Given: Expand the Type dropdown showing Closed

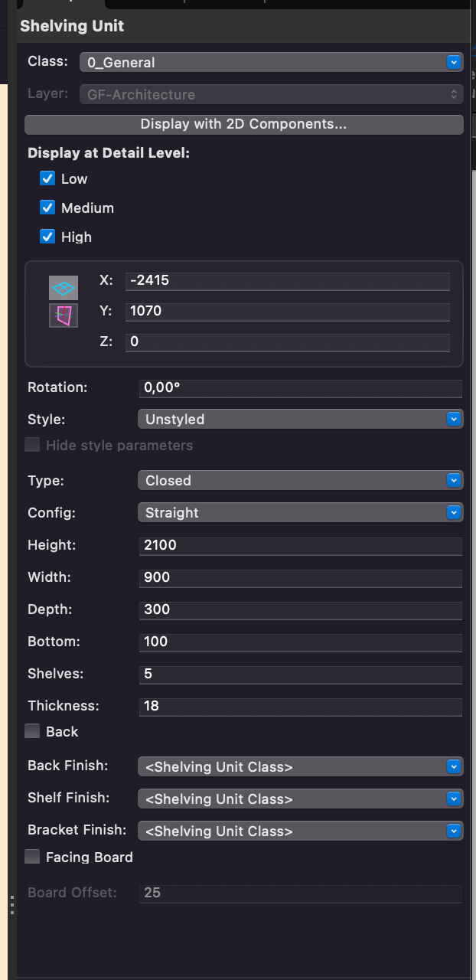Looking at the screenshot, I should [x=300, y=481].
